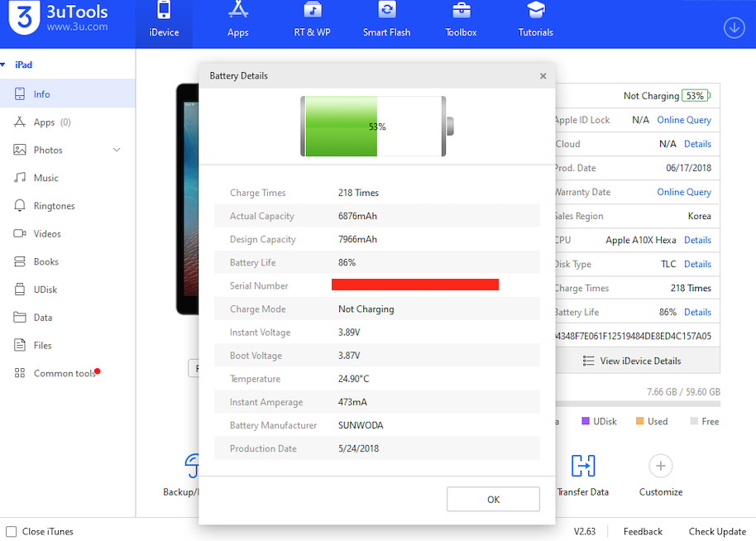
Task: Click the battery graphic showing 53%
Action: (377, 127)
